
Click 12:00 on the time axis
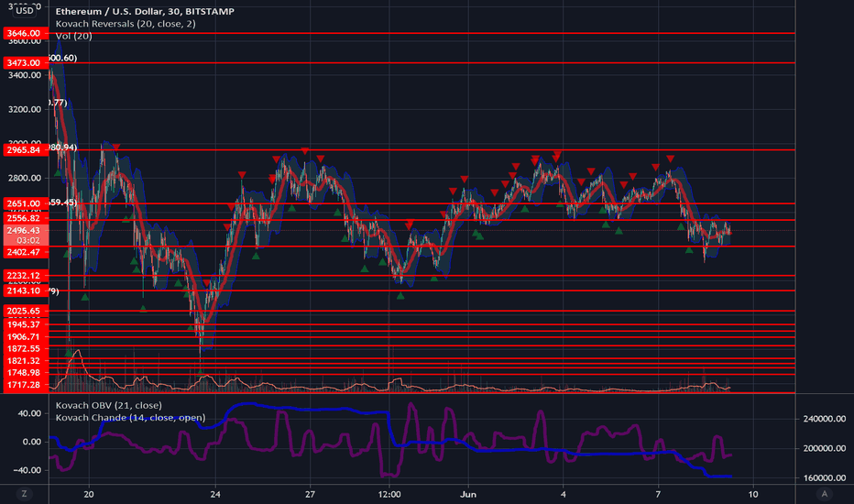389,494
